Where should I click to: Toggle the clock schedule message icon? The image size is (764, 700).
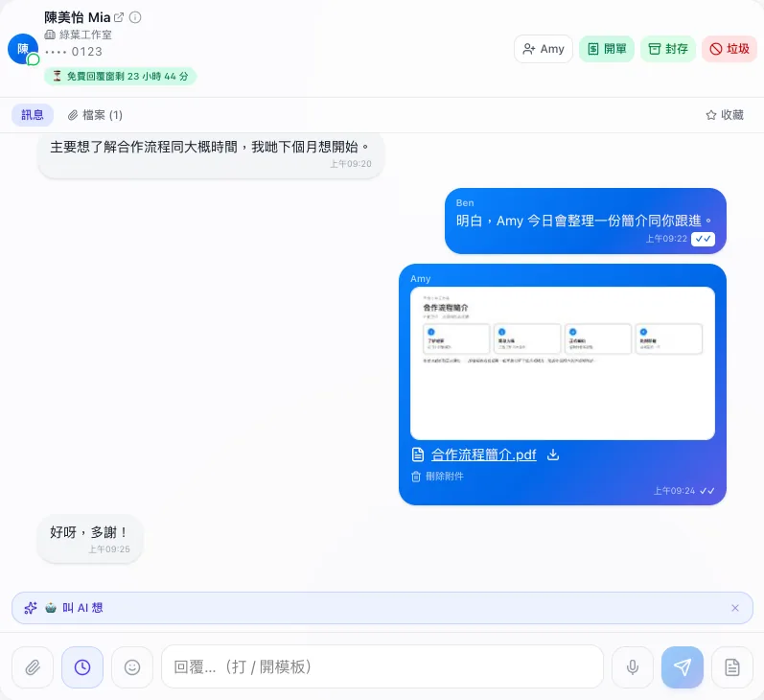pos(82,666)
